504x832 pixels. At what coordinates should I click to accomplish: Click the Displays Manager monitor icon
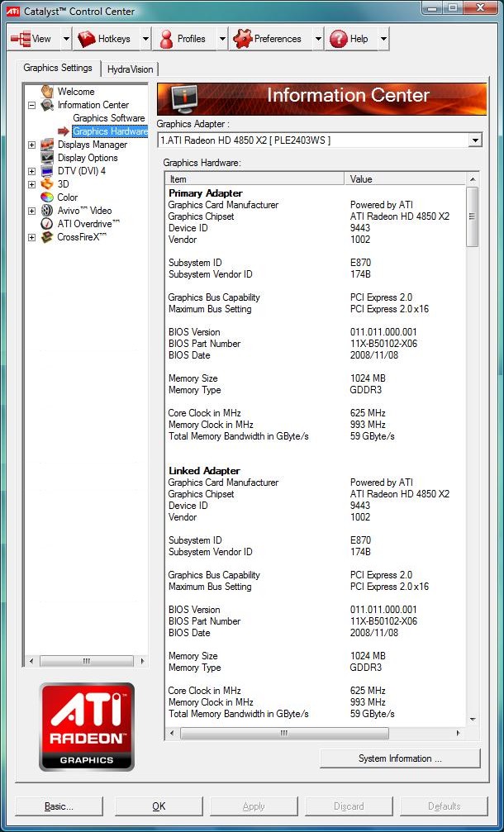(47, 145)
